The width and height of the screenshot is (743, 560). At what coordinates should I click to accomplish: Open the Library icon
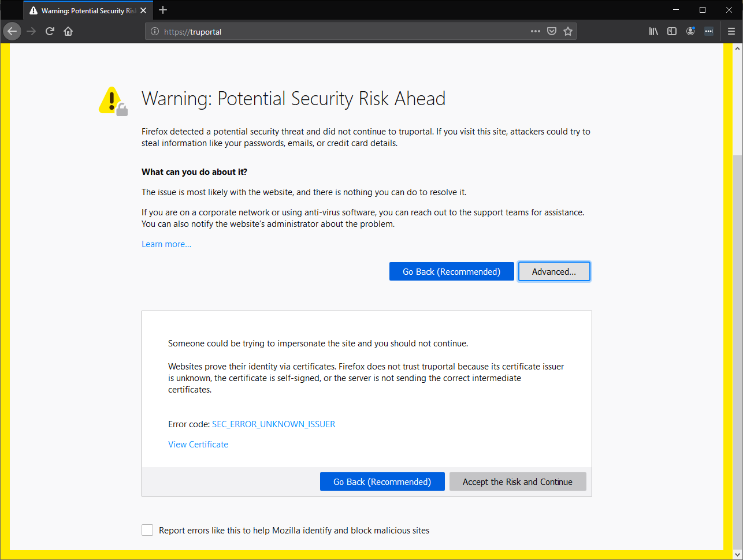pyautogui.click(x=653, y=31)
